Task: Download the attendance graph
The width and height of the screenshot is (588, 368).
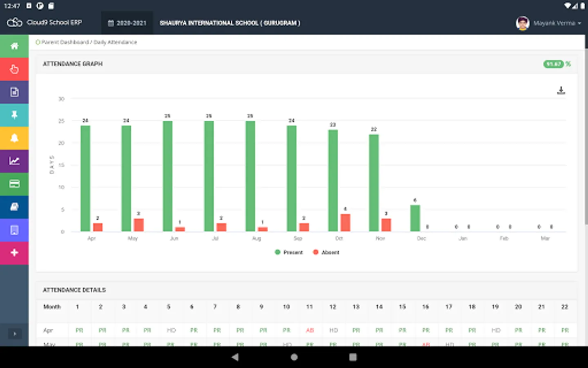Action: [561, 90]
